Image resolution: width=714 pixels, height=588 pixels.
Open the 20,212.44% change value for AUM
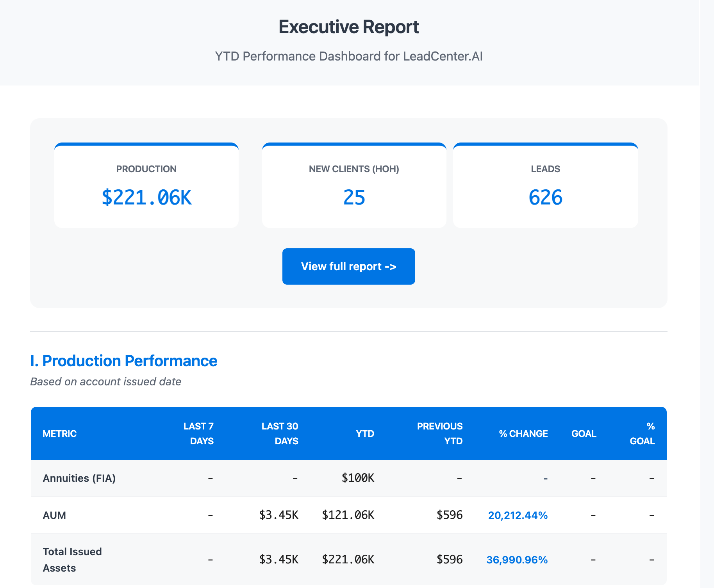(518, 515)
